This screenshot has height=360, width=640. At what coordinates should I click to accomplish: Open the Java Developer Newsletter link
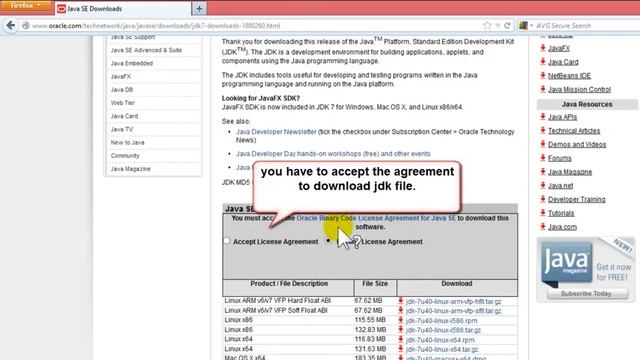(x=276, y=132)
